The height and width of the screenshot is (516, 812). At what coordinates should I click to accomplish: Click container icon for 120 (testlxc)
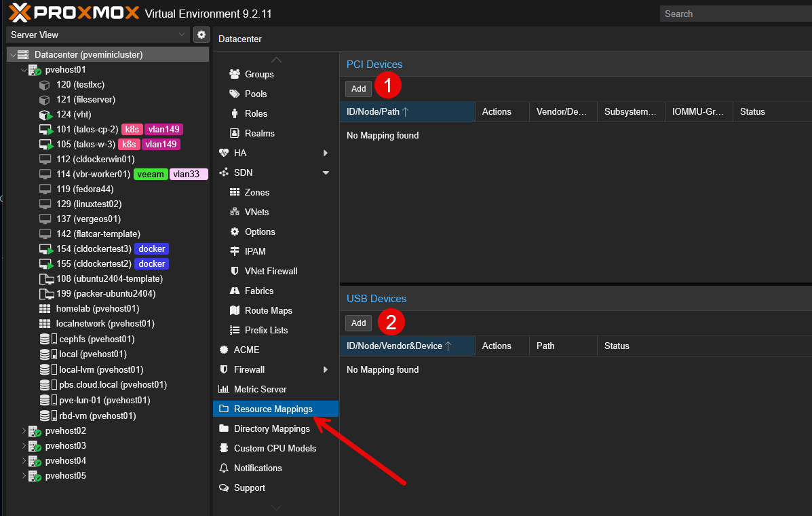(x=45, y=84)
